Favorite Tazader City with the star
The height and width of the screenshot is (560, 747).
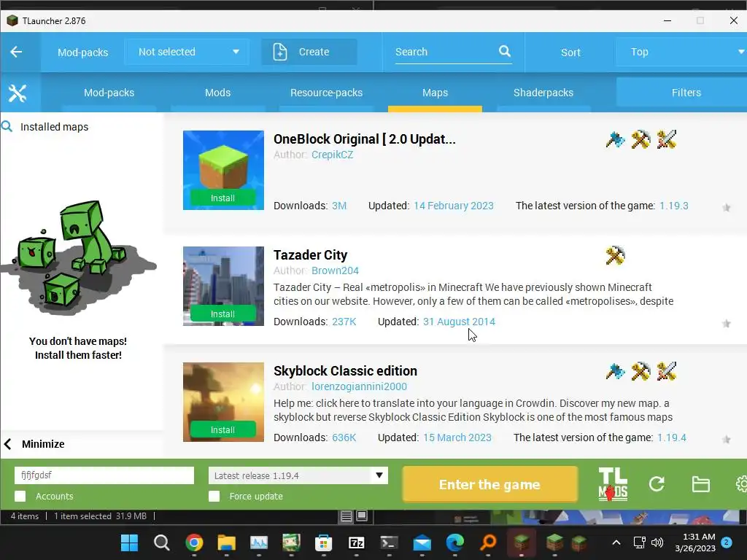tap(726, 324)
